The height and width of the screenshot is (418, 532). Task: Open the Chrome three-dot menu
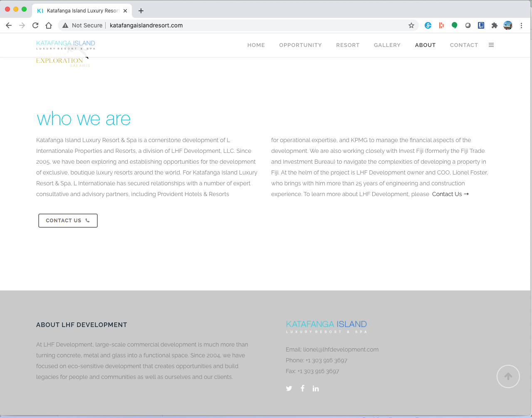pos(521,25)
